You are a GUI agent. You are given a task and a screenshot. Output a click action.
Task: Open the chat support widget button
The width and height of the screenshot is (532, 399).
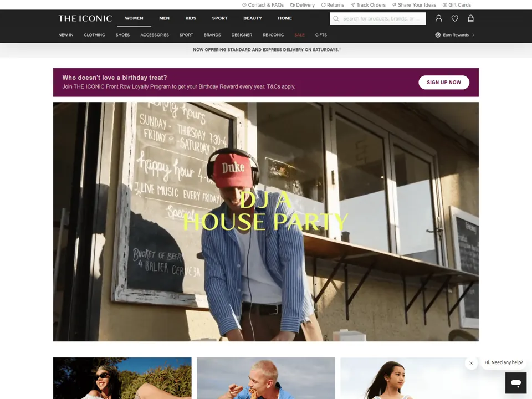point(516,383)
